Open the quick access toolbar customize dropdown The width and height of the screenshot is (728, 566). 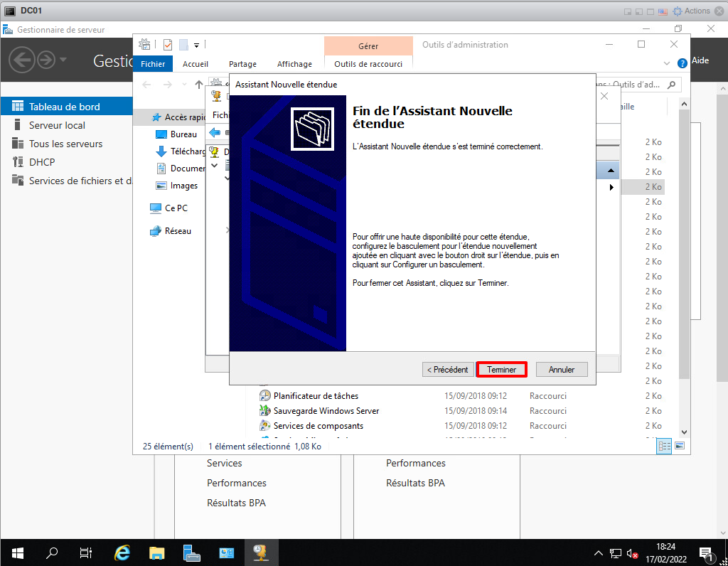197,45
